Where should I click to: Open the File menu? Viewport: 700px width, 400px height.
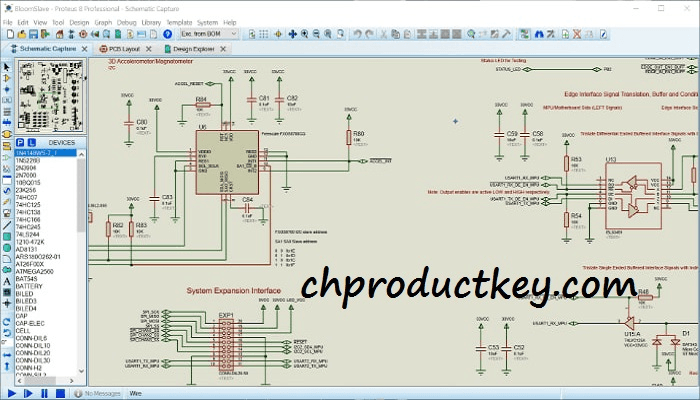click(x=8, y=22)
